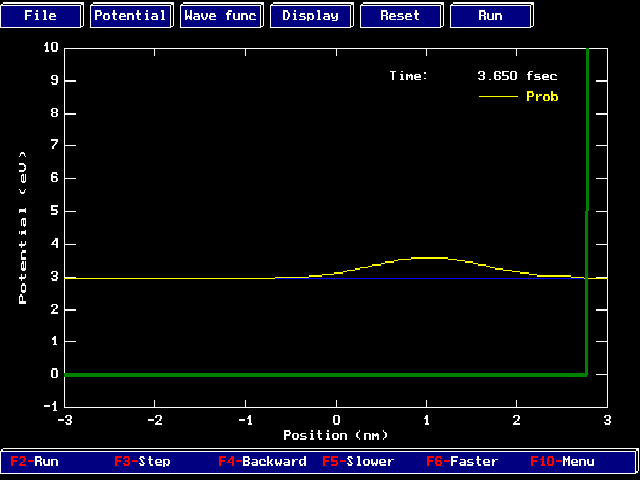
Task: Click the time value 3.650 fsec
Action: 517,76
